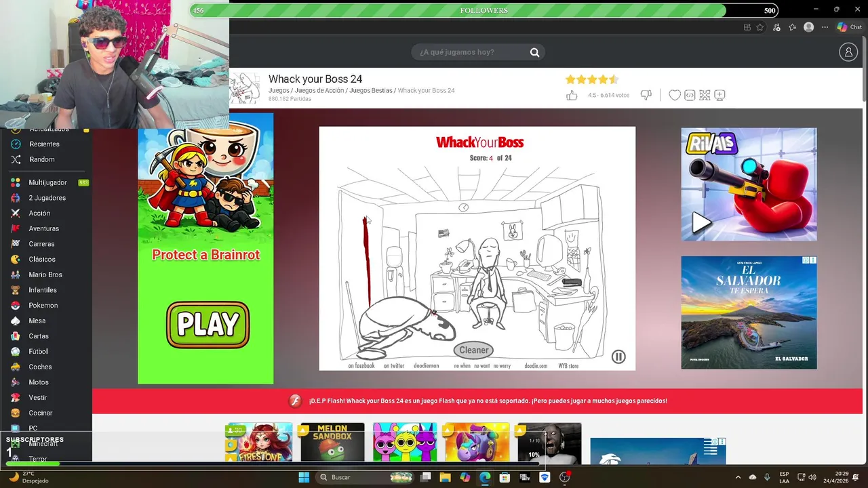Click the browser profile avatar
This screenshot has width=868, height=488.
pyautogui.click(x=808, y=27)
